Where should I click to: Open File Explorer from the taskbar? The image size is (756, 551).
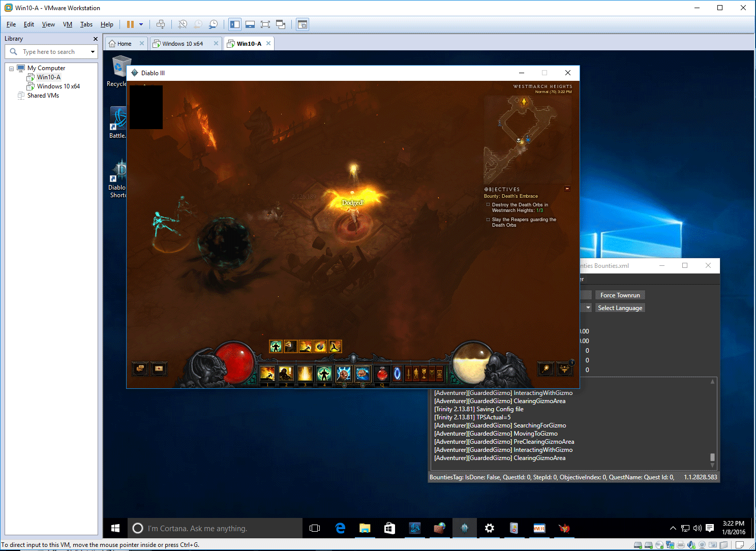point(365,529)
